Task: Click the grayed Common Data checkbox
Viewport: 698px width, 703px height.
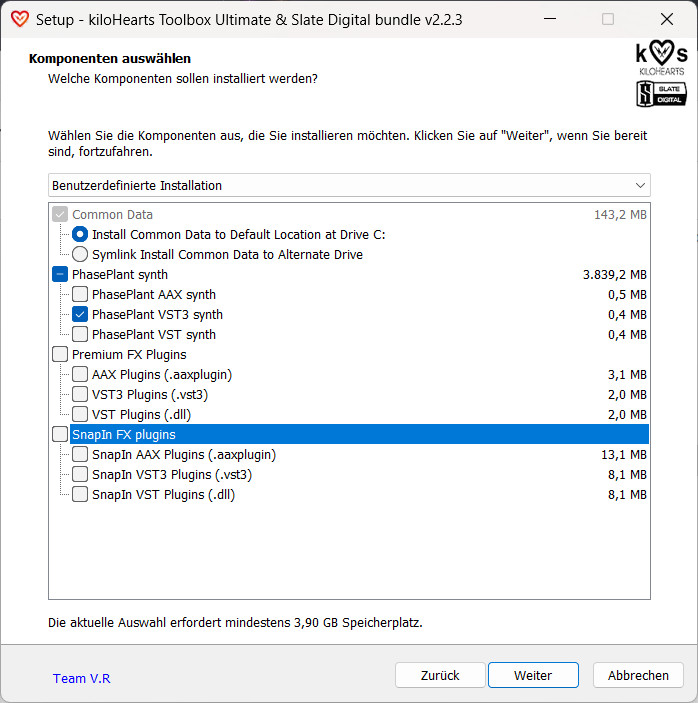Action: pos(60,214)
